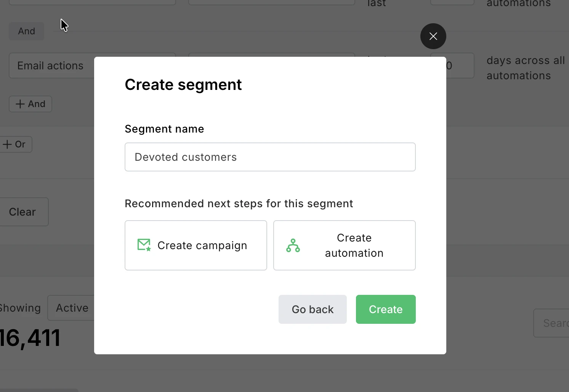Click the days value field showing 0

(452, 66)
